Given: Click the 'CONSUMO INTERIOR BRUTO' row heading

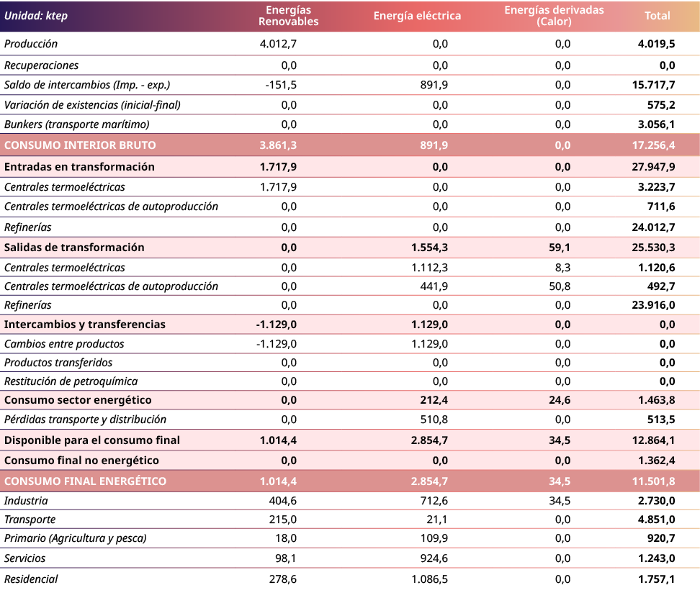Looking at the screenshot, I should [x=80, y=145].
